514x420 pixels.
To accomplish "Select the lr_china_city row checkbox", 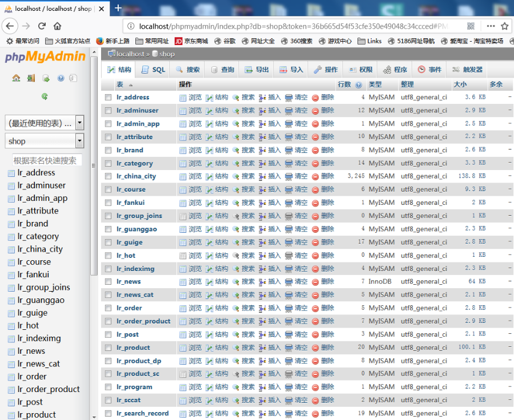I will tap(108, 176).
